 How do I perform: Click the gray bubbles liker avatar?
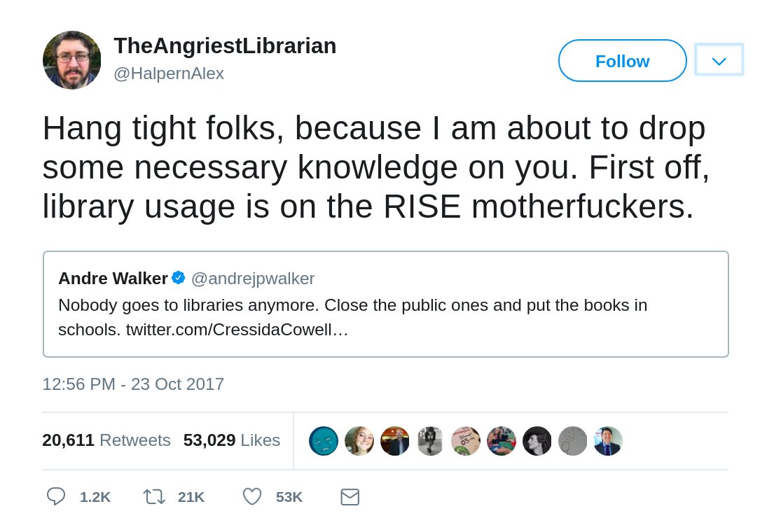(x=572, y=441)
